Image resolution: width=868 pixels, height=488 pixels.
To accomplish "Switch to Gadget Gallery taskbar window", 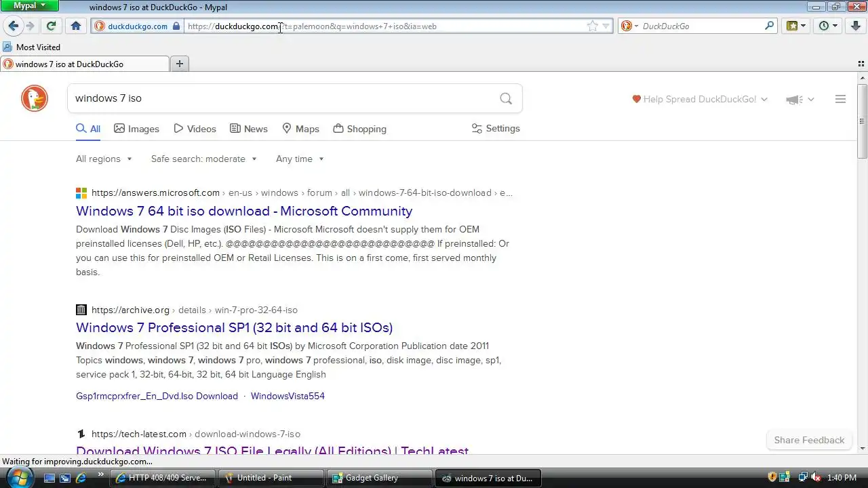I will tap(380, 478).
